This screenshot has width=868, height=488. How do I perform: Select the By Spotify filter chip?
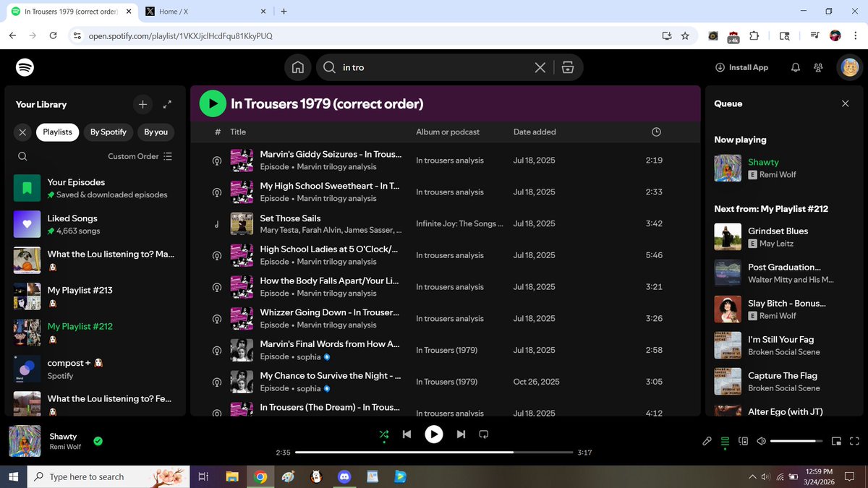109,132
